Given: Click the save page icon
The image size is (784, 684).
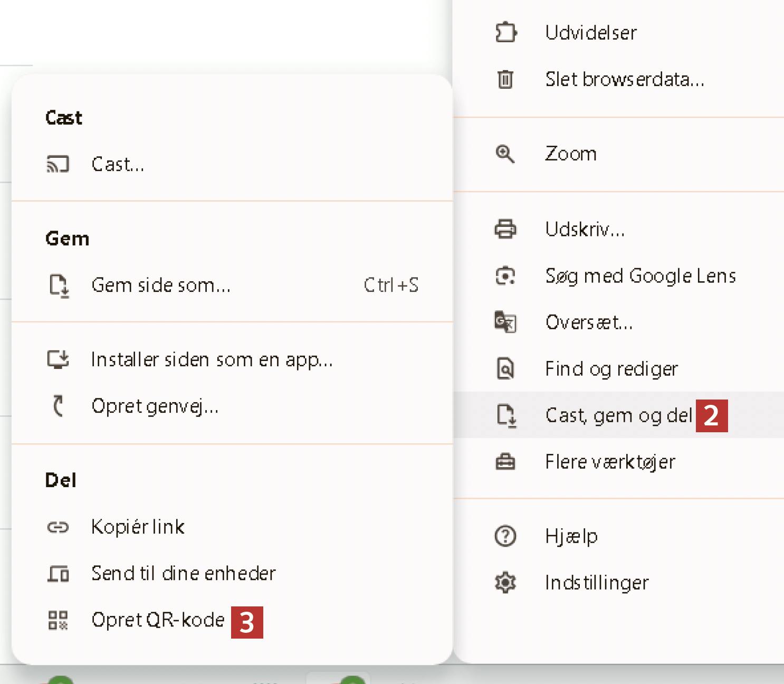Looking at the screenshot, I should 59,286.
